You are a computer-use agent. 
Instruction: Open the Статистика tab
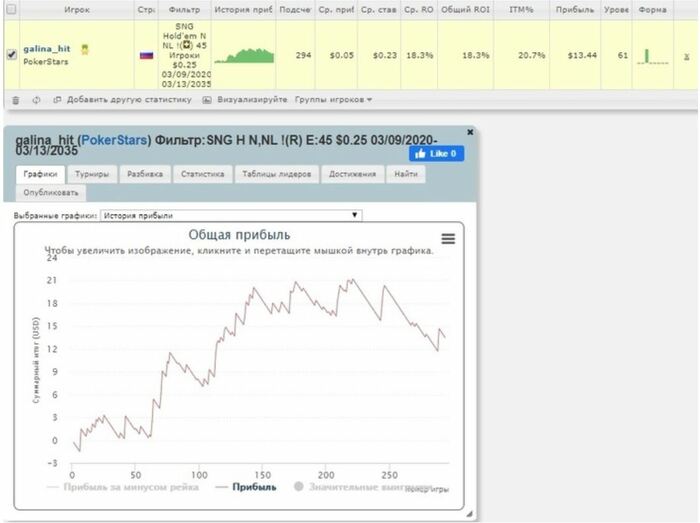tap(203, 174)
